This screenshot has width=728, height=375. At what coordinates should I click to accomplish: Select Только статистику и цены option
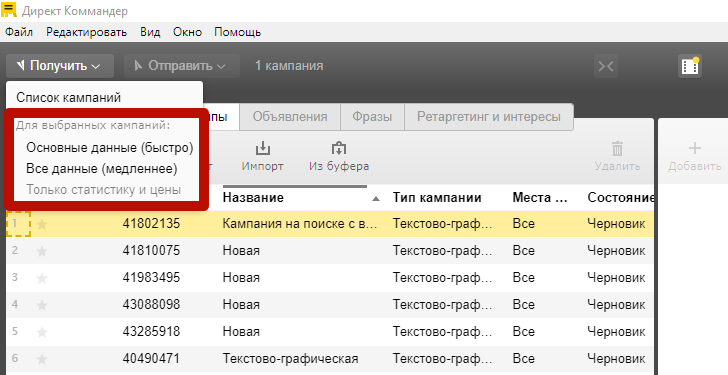pos(104,190)
